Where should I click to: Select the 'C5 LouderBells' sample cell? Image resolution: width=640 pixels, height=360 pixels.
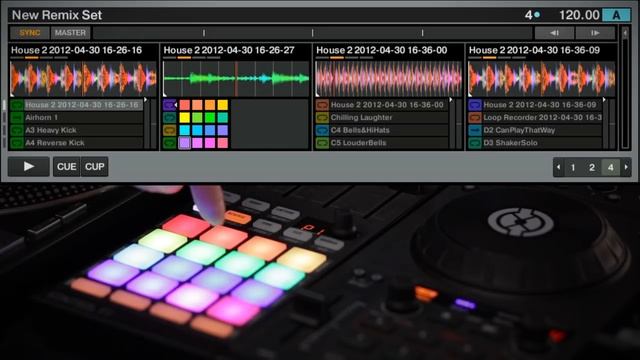(389, 143)
